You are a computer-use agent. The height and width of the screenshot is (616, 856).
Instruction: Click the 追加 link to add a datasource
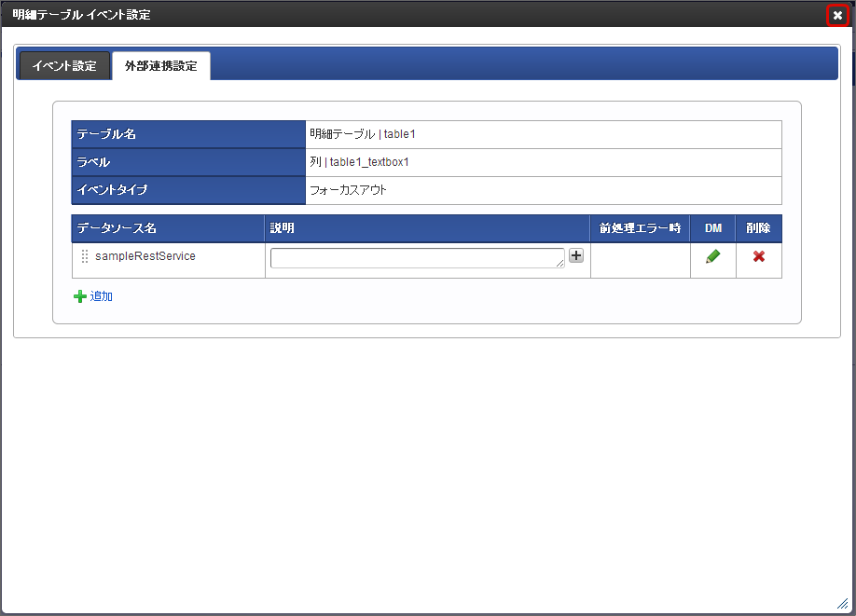click(101, 296)
